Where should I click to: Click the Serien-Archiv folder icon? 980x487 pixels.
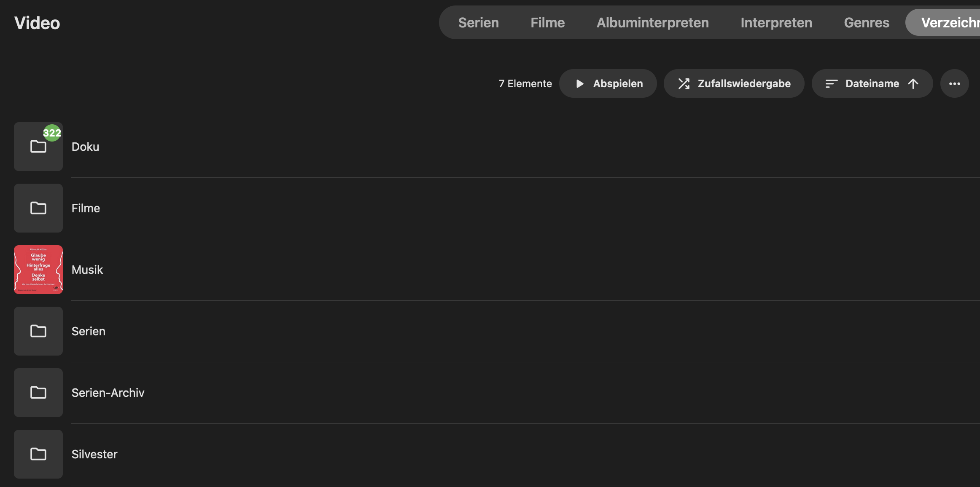(x=38, y=393)
